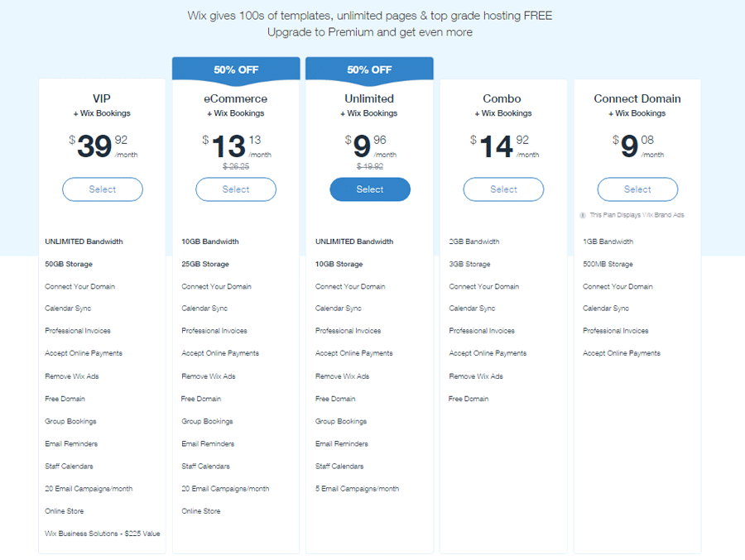This screenshot has height=560, width=745.
Task: Click the info icon beside Wix Brand Ads notice
Action: click(584, 215)
